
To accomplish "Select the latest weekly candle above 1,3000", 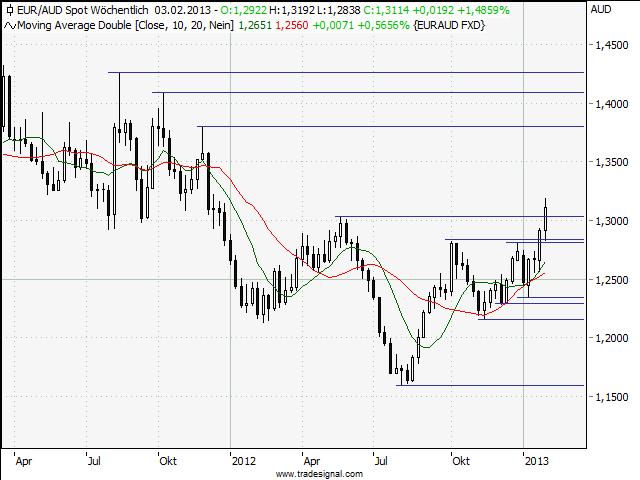I will [x=545, y=219].
